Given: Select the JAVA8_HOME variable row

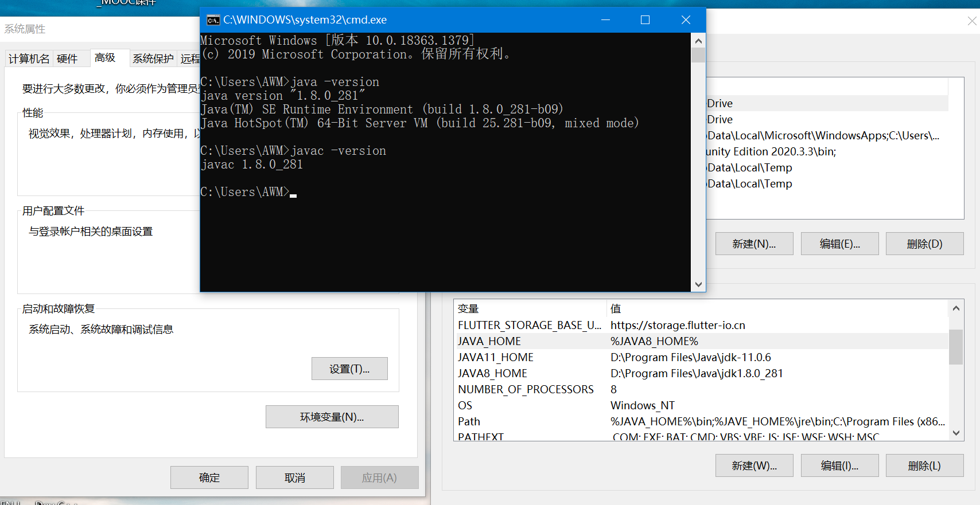Looking at the screenshot, I should (701, 373).
